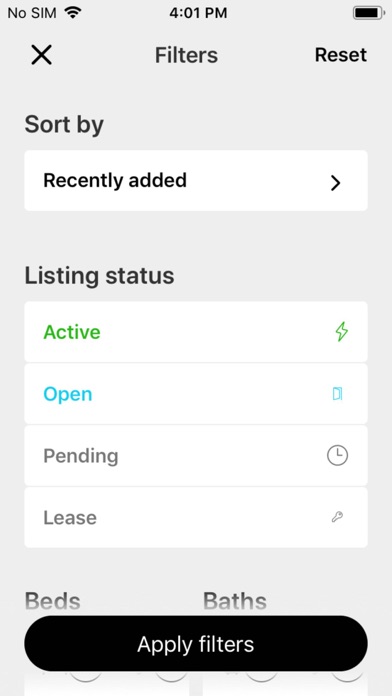
Task: Expand sort options via the chevron arrow
Action: coord(336,182)
